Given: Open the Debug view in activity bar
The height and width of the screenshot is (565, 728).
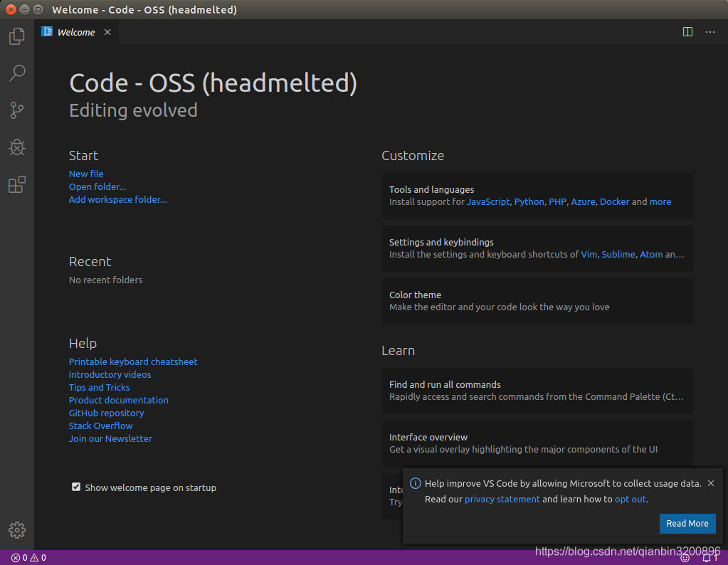Looking at the screenshot, I should tap(16, 147).
